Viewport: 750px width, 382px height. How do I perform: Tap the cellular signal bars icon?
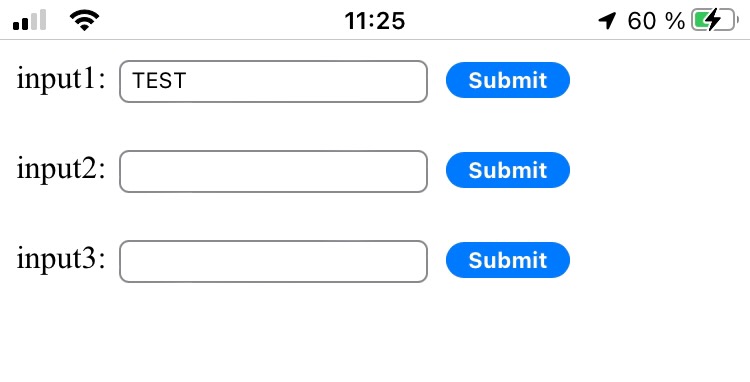click(x=30, y=21)
